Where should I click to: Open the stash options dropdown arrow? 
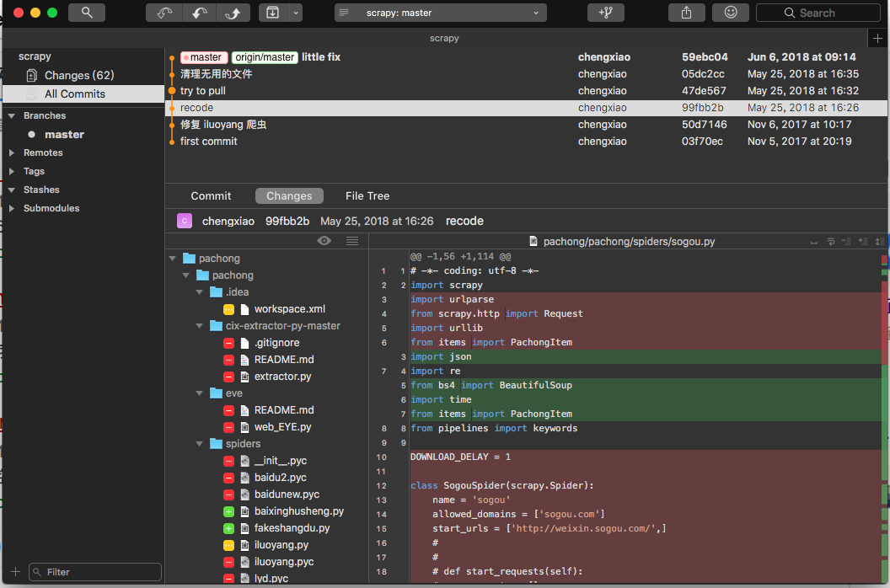[295, 13]
